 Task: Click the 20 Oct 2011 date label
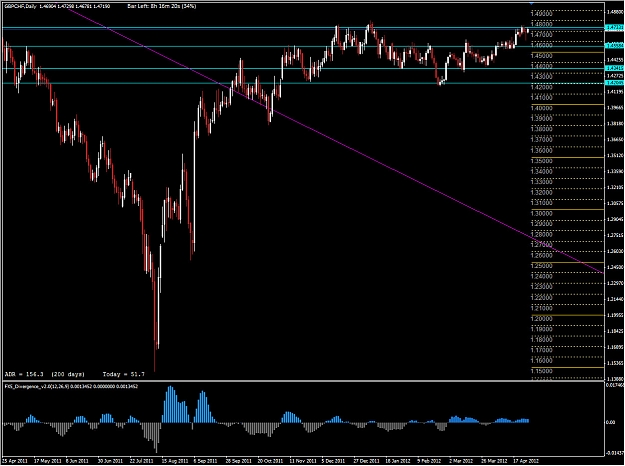271,460
